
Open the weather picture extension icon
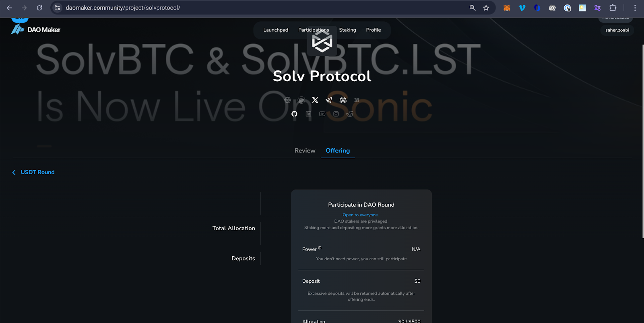pos(582,8)
